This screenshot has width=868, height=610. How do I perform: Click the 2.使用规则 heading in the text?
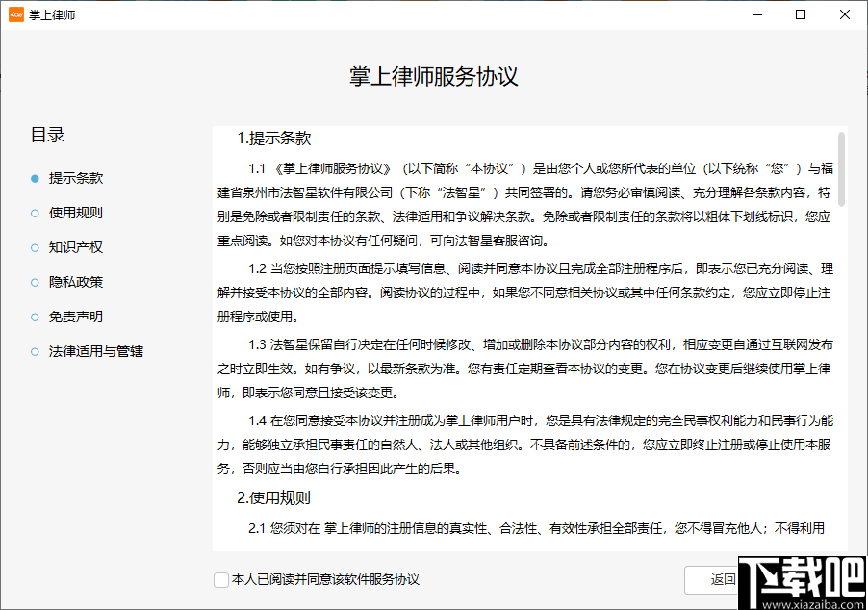pyautogui.click(x=272, y=498)
